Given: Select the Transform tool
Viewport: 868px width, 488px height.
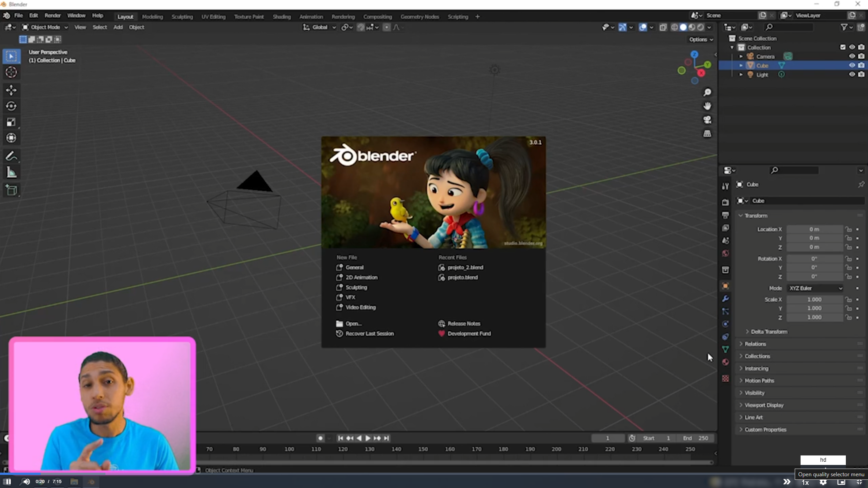Looking at the screenshot, I should (11, 138).
